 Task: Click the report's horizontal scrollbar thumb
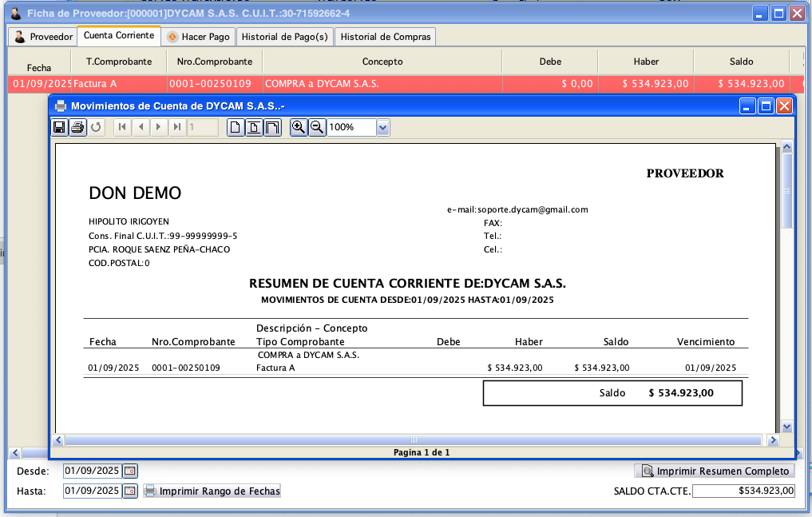point(413,440)
